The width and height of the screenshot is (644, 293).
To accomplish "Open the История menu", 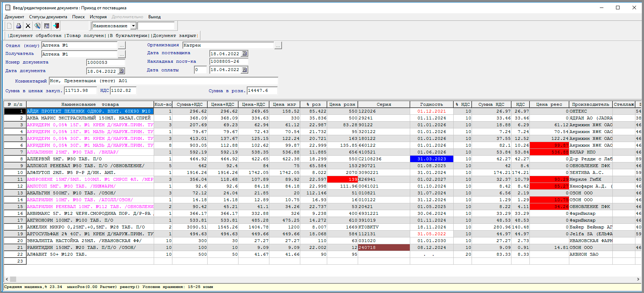I will tap(98, 17).
